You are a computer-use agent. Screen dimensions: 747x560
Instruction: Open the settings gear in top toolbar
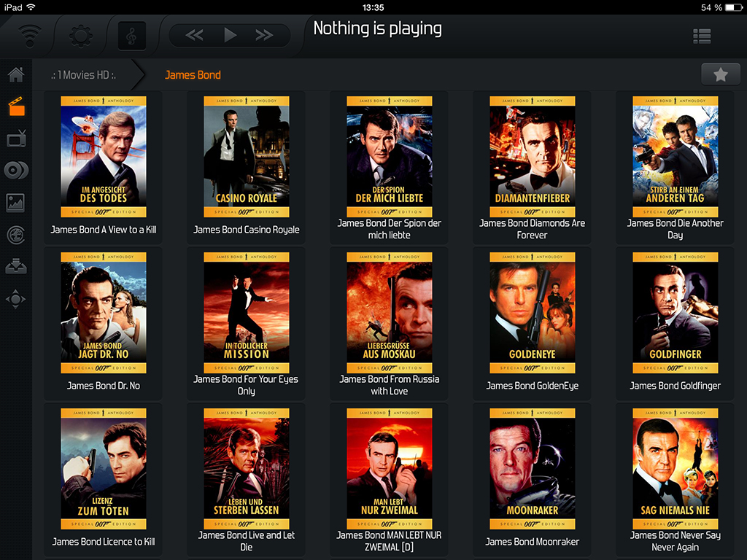(x=81, y=36)
